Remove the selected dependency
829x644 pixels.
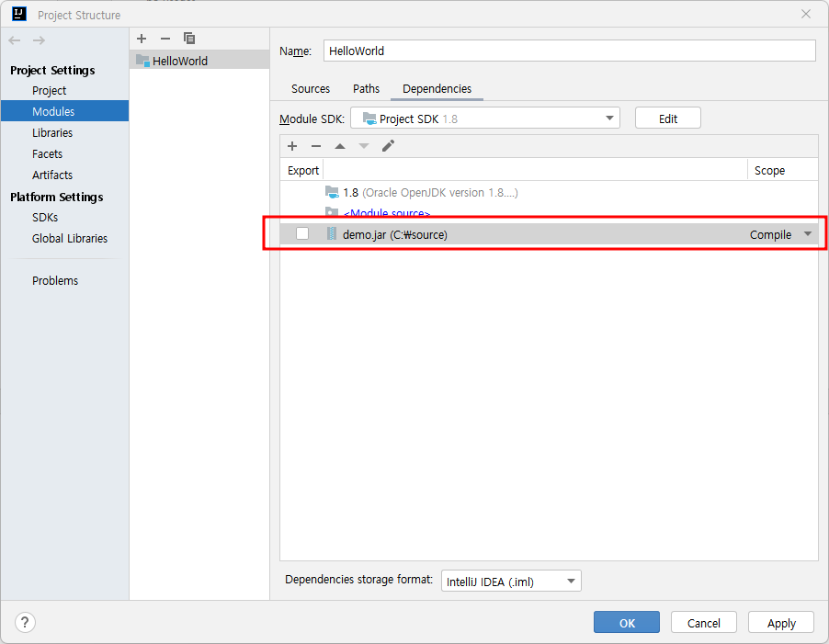[316, 146]
